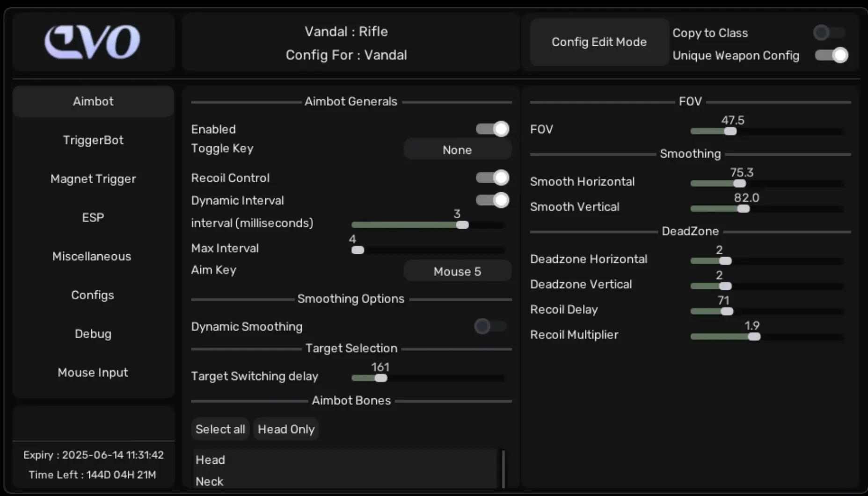Turn off the Recoil Control switch
The image size is (868, 496).
[x=492, y=178]
